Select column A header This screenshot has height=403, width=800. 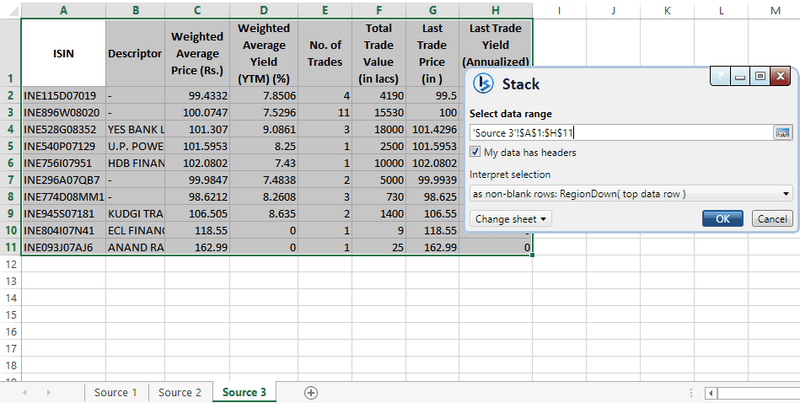pos(63,10)
